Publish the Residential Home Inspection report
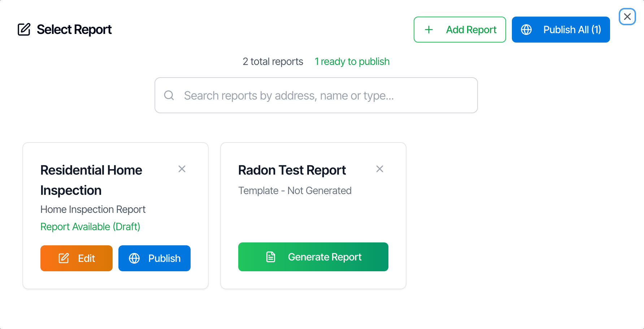Image resolution: width=644 pixels, height=329 pixels. 155,258
